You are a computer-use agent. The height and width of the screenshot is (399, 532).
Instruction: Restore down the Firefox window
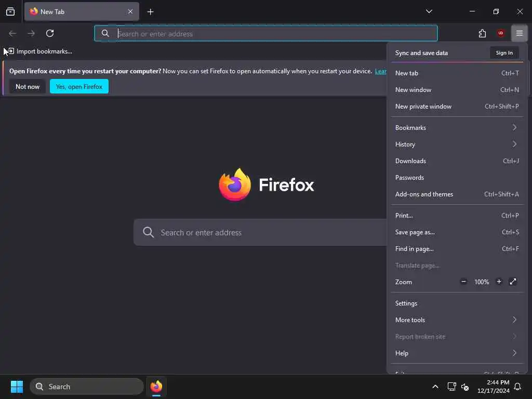click(496, 11)
